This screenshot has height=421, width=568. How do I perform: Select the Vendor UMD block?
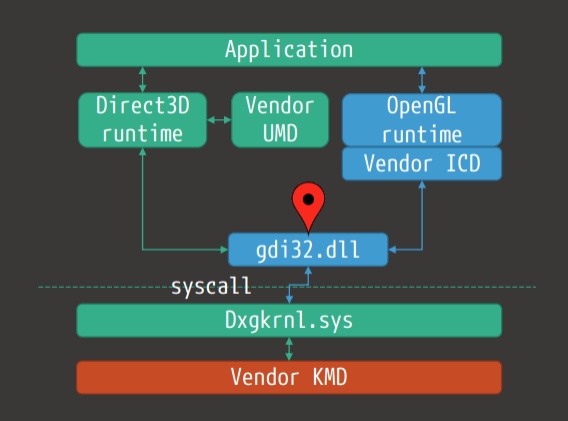(280, 120)
